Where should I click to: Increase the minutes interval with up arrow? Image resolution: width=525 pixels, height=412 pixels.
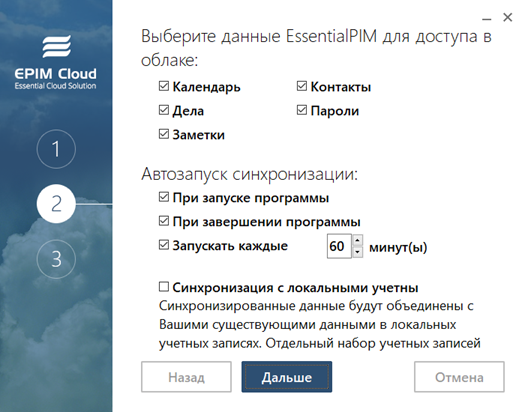[x=357, y=240]
